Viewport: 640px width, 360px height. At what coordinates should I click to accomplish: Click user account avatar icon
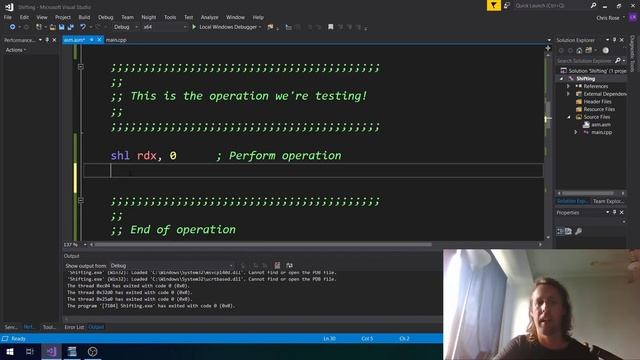tap(633, 18)
